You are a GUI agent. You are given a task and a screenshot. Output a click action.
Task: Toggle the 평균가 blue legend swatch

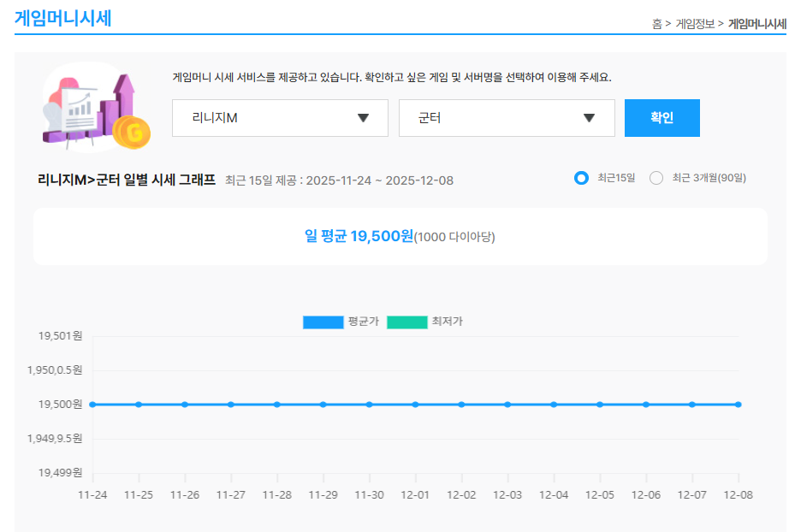click(323, 322)
